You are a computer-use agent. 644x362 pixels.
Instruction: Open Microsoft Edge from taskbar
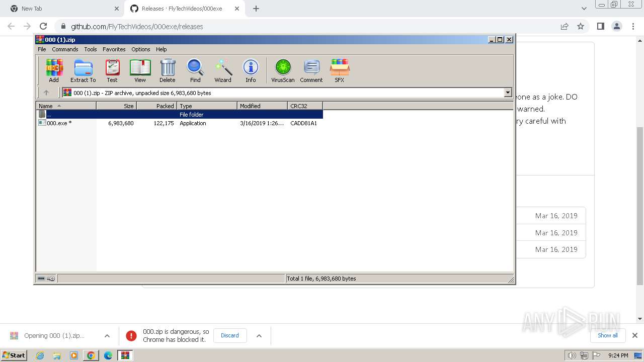[x=108, y=355]
